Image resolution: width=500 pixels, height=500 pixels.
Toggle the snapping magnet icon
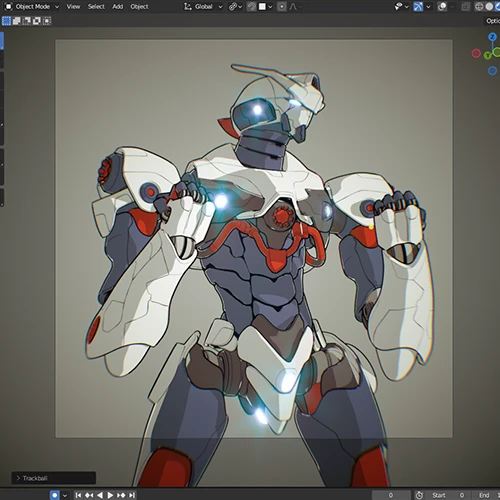[252, 6]
